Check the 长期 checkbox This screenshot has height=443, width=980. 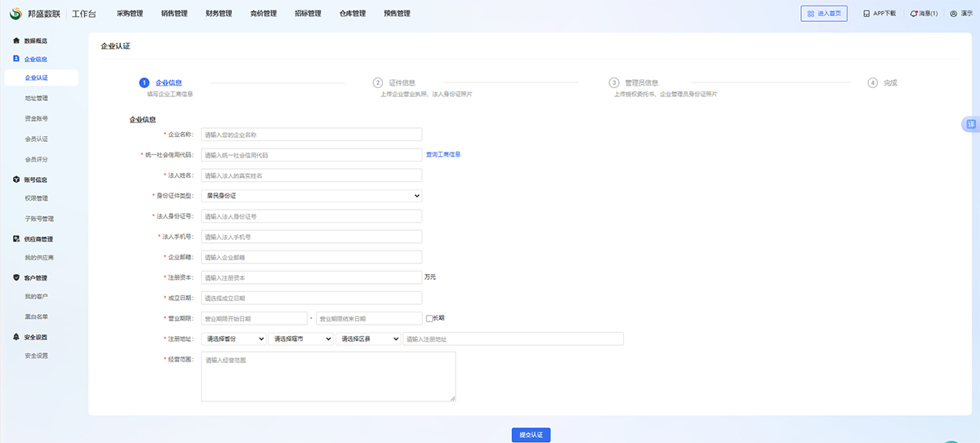pyautogui.click(x=430, y=318)
